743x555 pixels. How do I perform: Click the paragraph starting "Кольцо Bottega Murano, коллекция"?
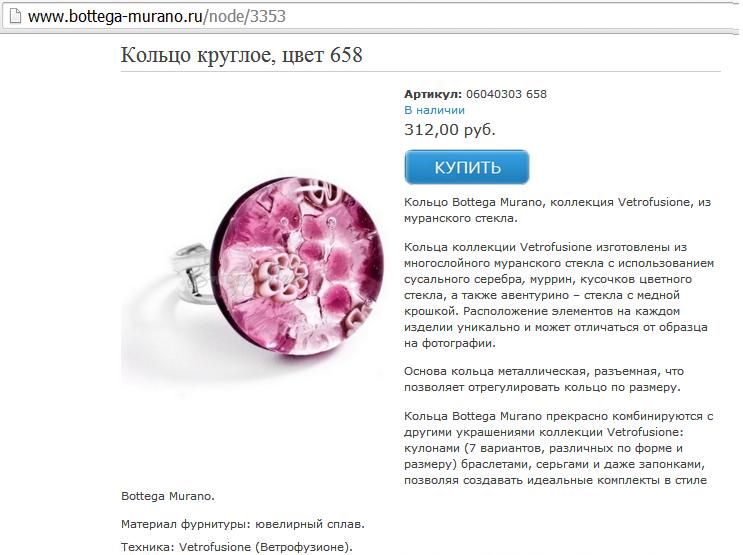[x=557, y=210]
